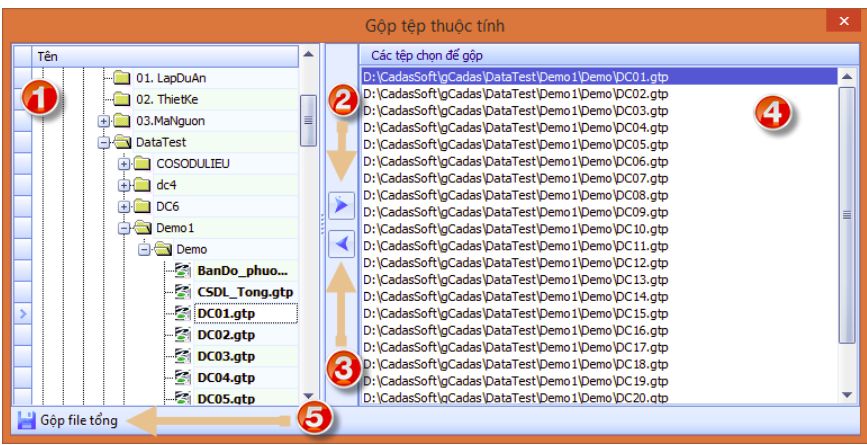Click the Tên column header
The image size is (867, 445).
click(160, 56)
